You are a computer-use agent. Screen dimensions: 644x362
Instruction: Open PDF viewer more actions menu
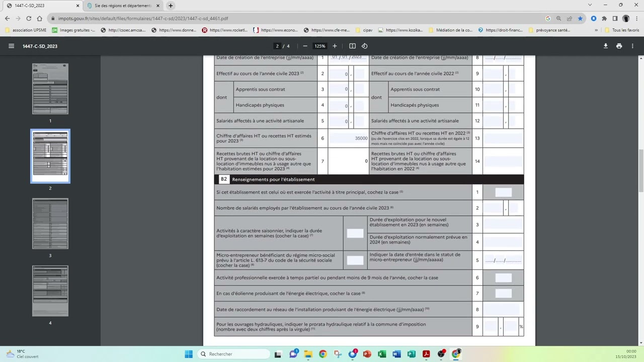(x=632, y=46)
